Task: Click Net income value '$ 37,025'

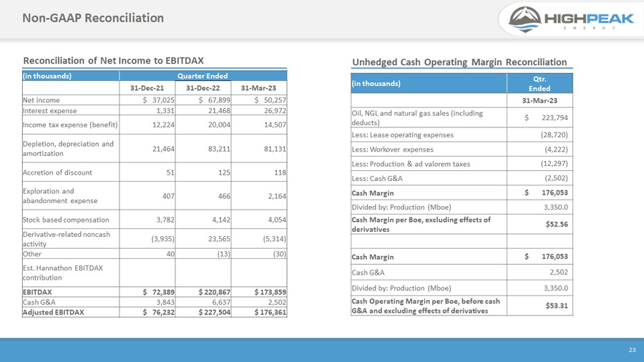Action: click(159, 100)
